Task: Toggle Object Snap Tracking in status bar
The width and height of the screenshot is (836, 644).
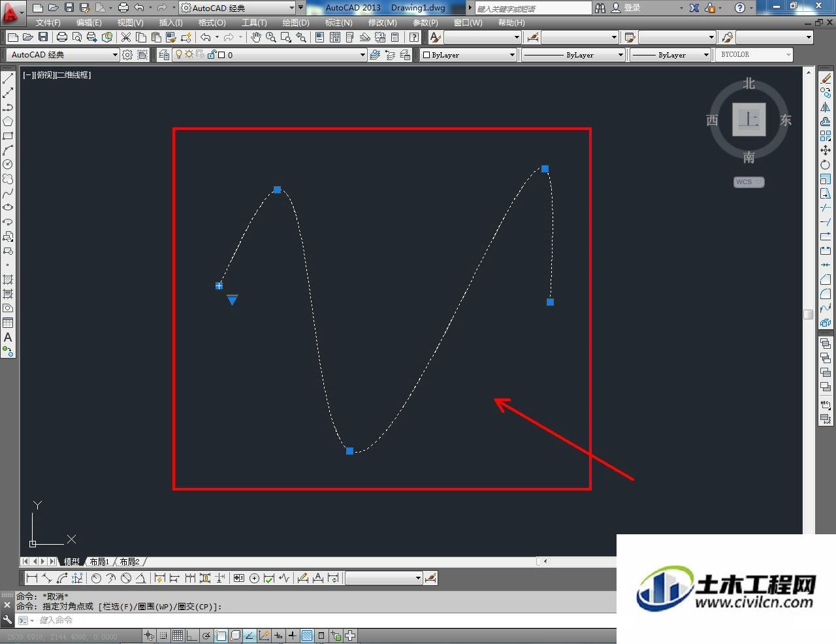Action: (249, 636)
